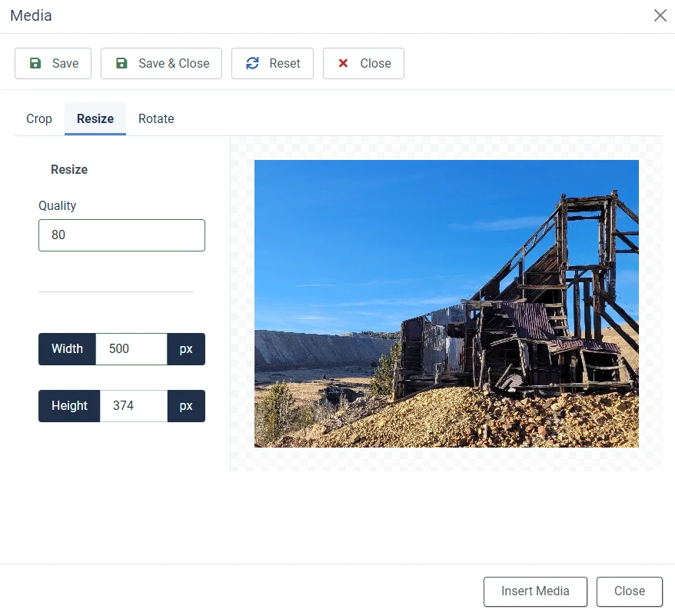
Task: Click the Resize section heading
Action: (x=69, y=169)
